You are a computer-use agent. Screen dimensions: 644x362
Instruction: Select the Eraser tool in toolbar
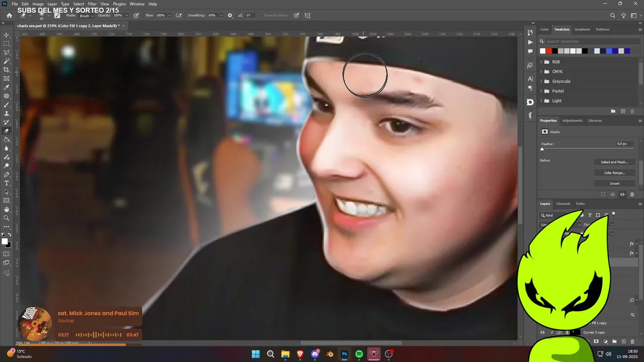(x=7, y=131)
